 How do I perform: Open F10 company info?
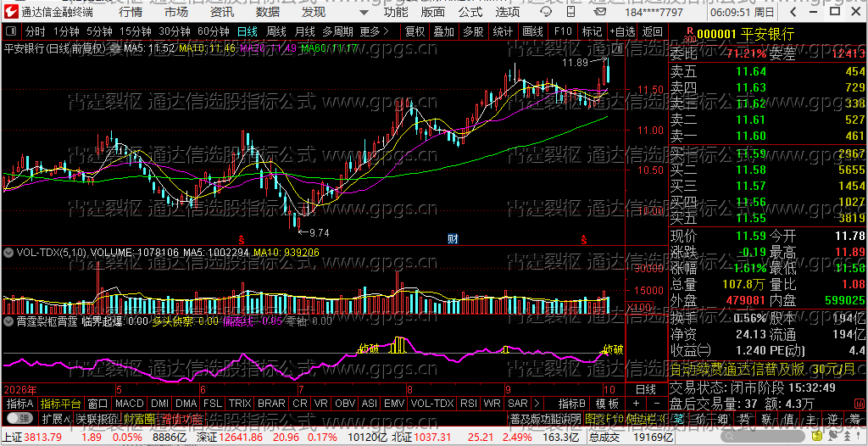(x=563, y=31)
